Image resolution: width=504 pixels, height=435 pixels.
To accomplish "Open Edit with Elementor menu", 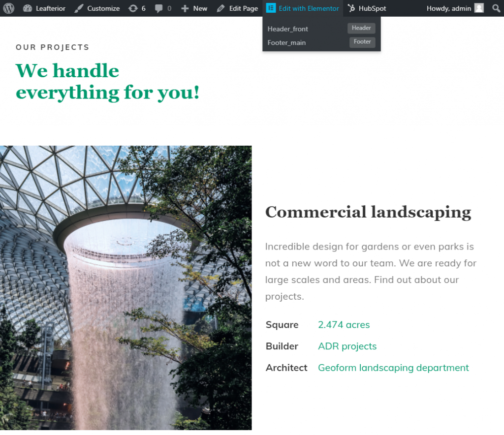I will (x=303, y=8).
